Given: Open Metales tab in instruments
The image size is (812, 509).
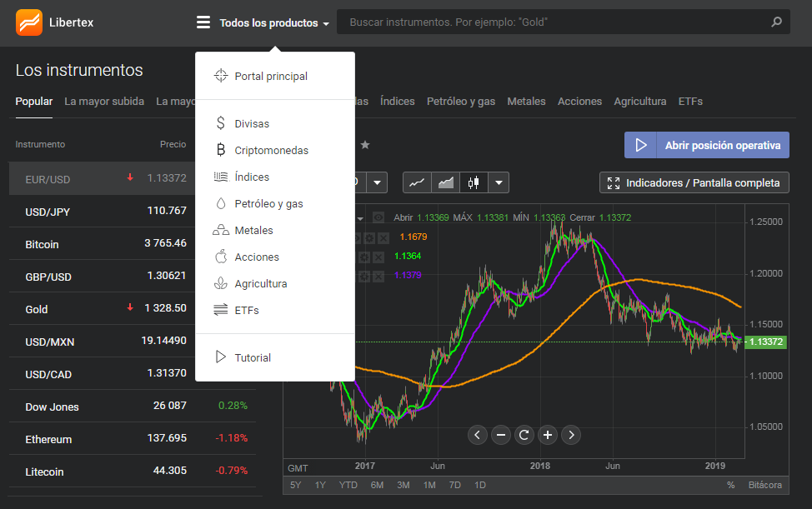Looking at the screenshot, I should 526,102.
